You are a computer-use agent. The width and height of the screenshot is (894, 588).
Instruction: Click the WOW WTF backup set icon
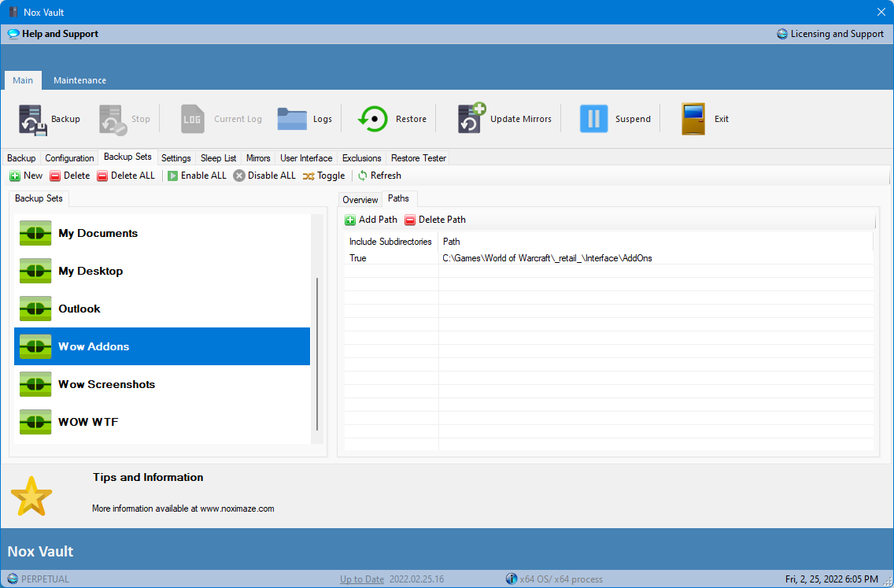[35, 422]
